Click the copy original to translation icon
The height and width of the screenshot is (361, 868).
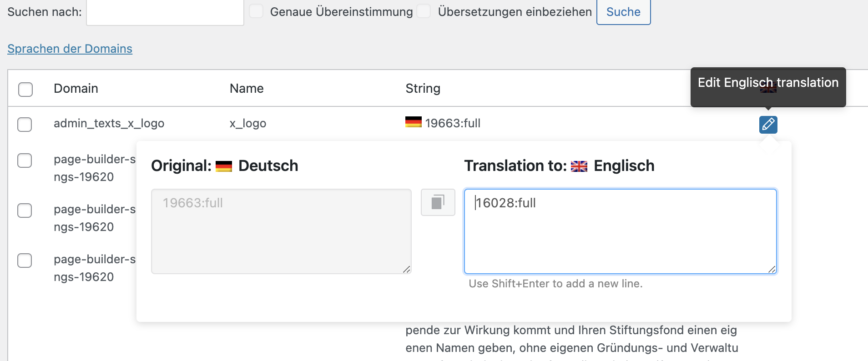(x=438, y=202)
